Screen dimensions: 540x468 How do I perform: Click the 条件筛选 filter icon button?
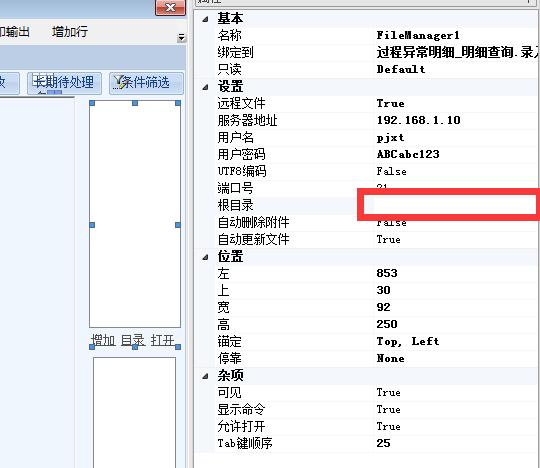pyautogui.click(x=146, y=83)
